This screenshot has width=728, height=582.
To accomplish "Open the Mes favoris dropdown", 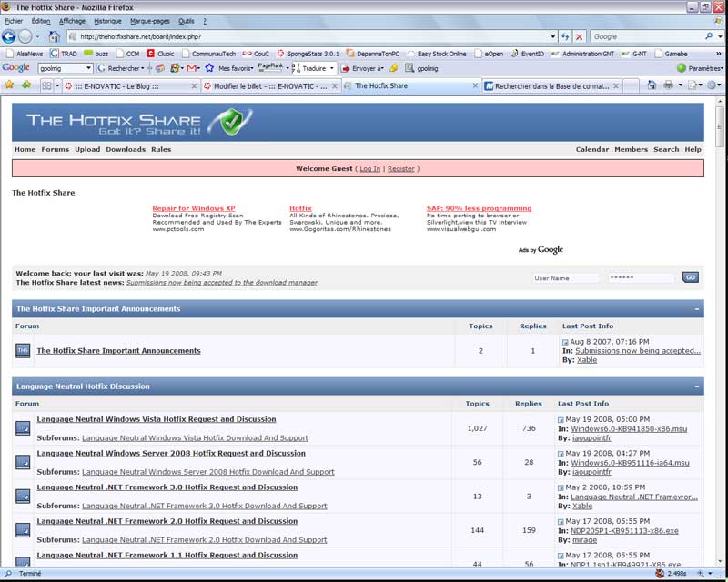I will point(252,69).
